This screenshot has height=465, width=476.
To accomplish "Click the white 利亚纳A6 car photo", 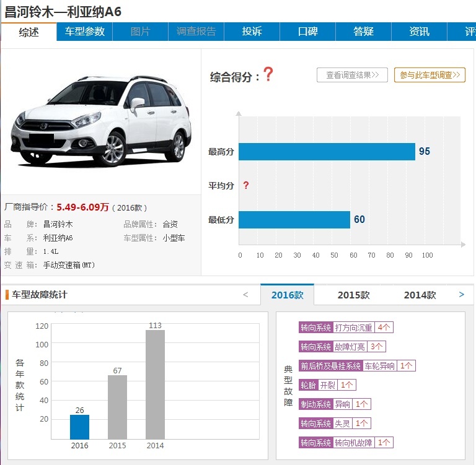I will [x=101, y=120].
